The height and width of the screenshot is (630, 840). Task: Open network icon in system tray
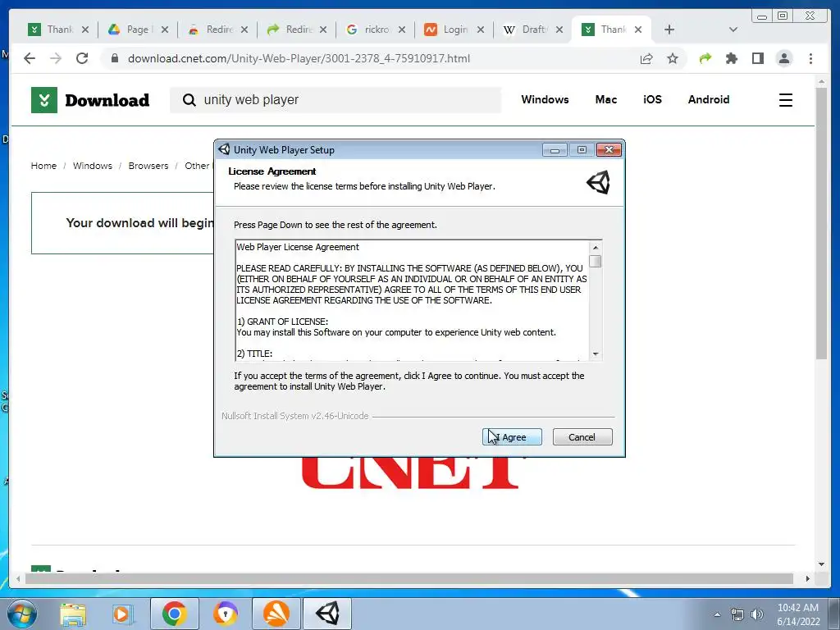coord(737,614)
